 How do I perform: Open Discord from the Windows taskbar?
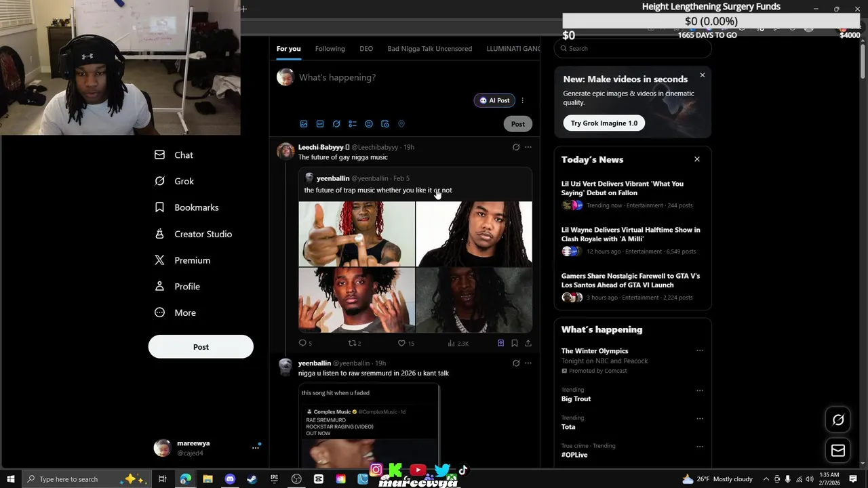[230, 479]
